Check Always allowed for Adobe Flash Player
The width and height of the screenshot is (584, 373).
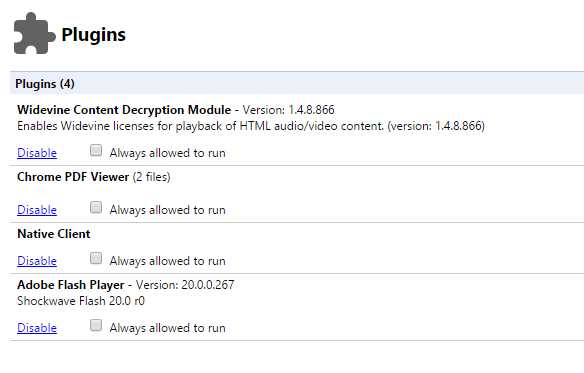(x=96, y=325)
